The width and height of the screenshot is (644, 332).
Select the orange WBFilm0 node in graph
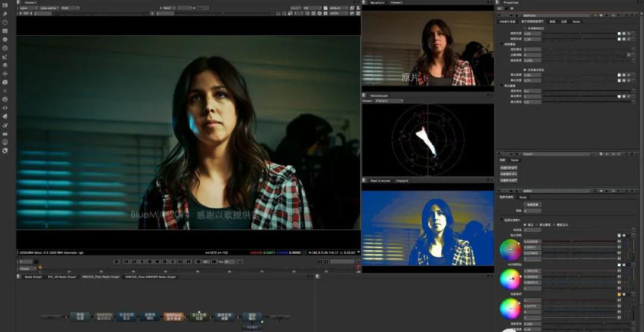click(174, 316)
